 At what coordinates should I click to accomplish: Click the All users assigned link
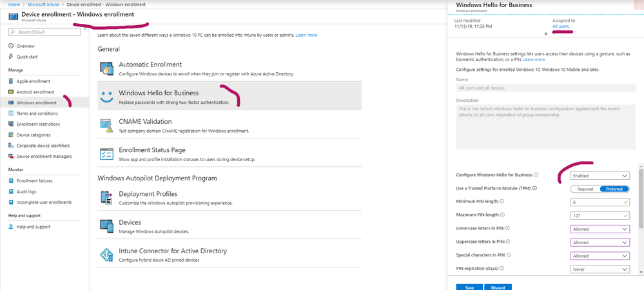pos(561,26)
